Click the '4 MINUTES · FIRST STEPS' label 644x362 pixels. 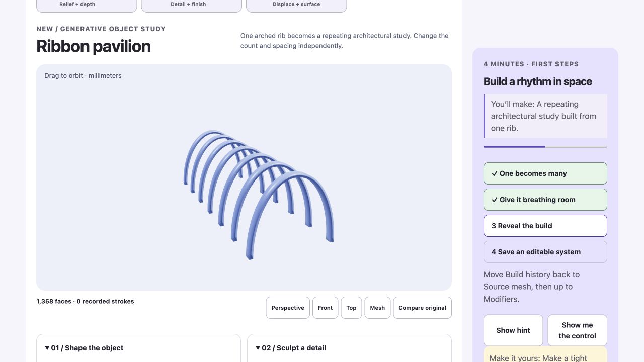[x=531, y=64]
